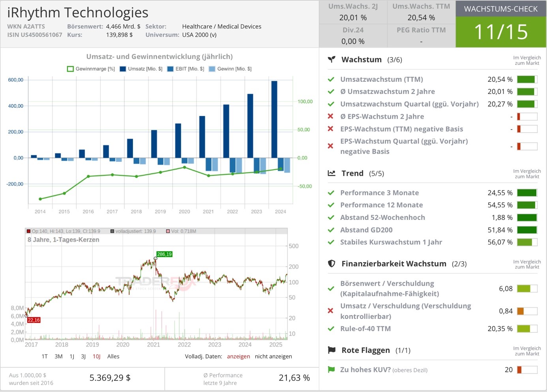Click red cross beside EPS-Wachstum Quartal
Image resolution: width=547 pixels, height=392 pixels.
tap(331, 146)
